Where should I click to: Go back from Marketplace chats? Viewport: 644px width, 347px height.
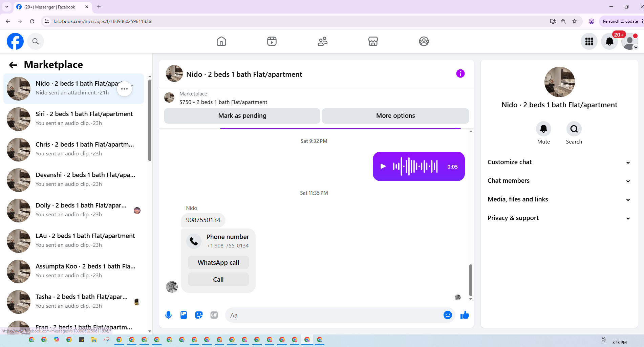coord(13,65)
